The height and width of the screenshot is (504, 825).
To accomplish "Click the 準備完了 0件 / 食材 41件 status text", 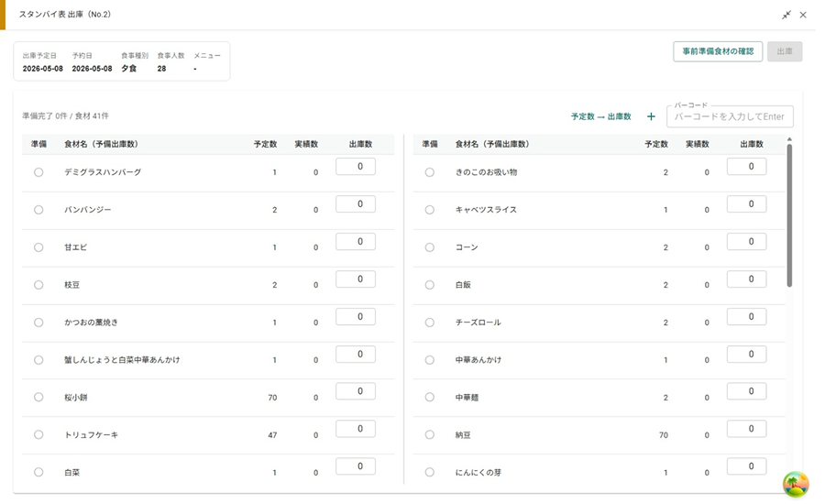I will (65, 116).
